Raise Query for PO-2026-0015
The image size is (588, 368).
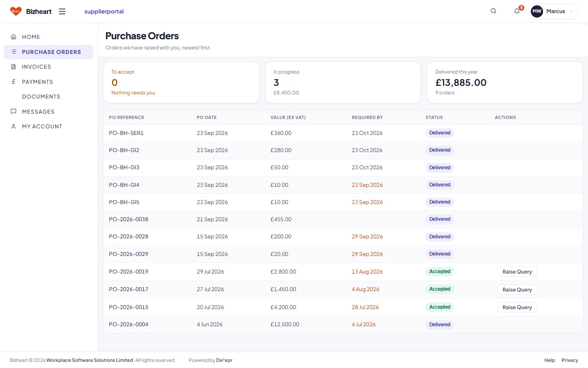[x=517, y=307]
